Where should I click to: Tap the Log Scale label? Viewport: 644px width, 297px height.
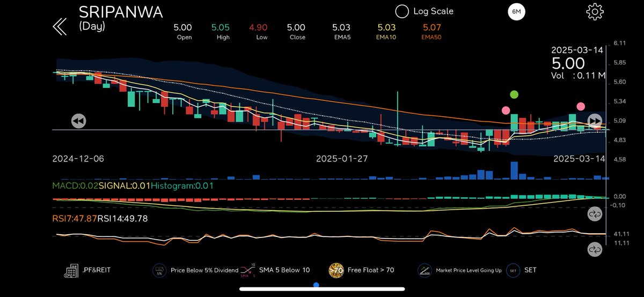[433, 11]
